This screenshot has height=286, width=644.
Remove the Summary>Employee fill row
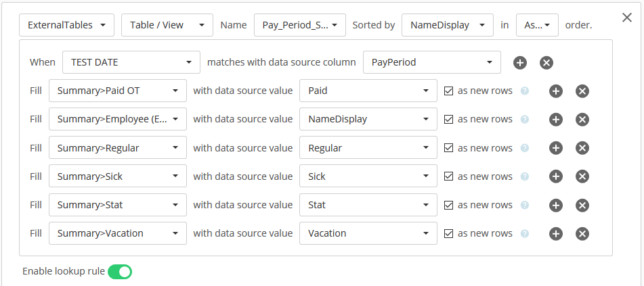(x=582, y=120)
